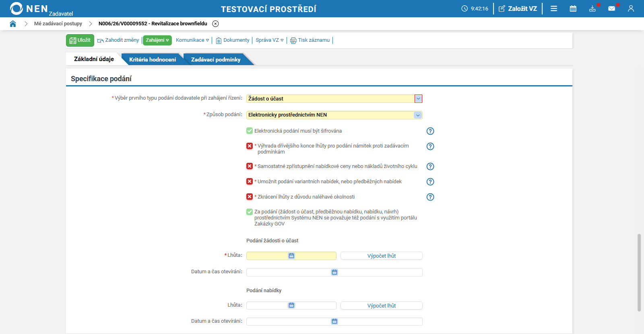The height and width of the screenshot is (334, 644).
Task: Show help for Samostatné zpřístupnění nabídkové ceny
Action: (x=430, y=166)
